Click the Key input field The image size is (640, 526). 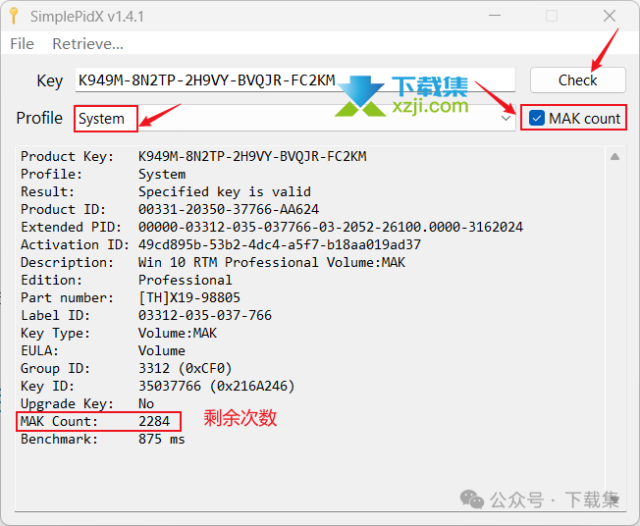(x=295, y=80)
